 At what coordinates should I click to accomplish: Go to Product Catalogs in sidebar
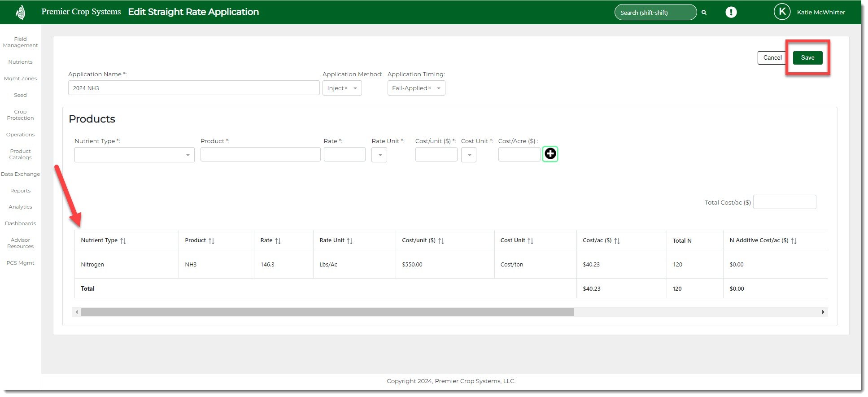[x=20, y=154]
